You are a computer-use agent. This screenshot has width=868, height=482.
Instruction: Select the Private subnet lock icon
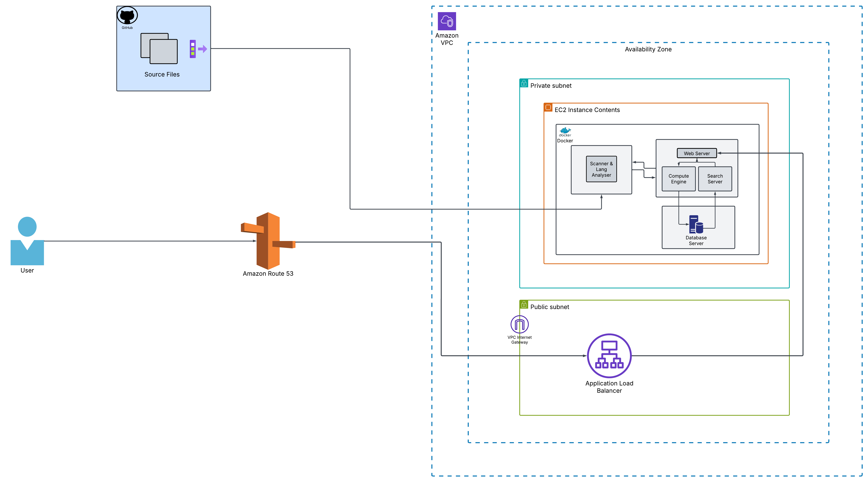(524, 83)
